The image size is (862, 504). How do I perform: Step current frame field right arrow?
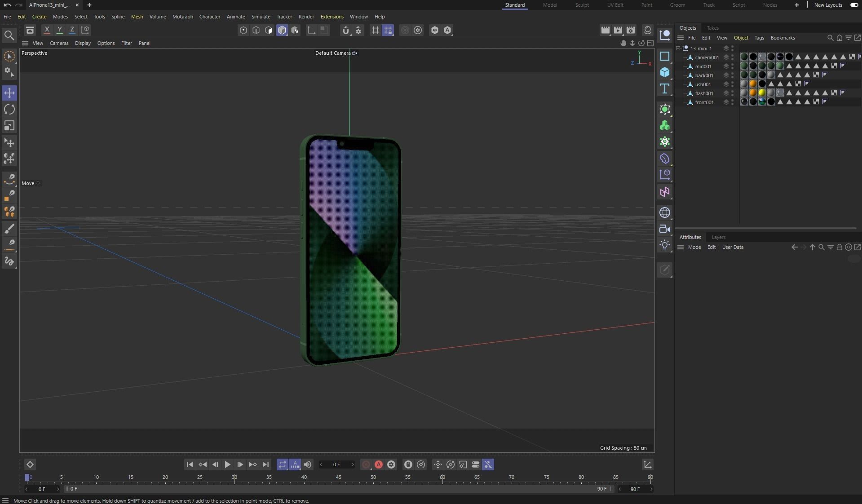point(353,464)
